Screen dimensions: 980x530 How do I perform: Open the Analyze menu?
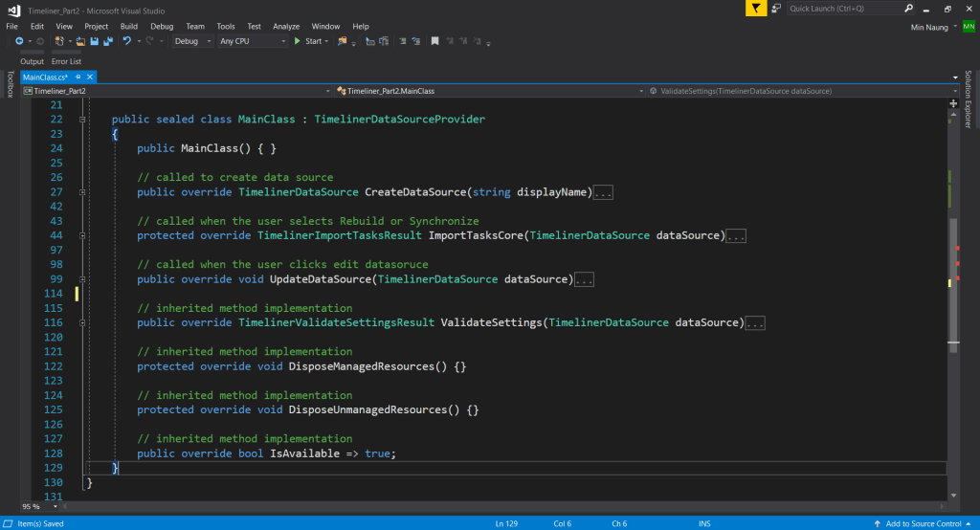click(x=286, y=26)
